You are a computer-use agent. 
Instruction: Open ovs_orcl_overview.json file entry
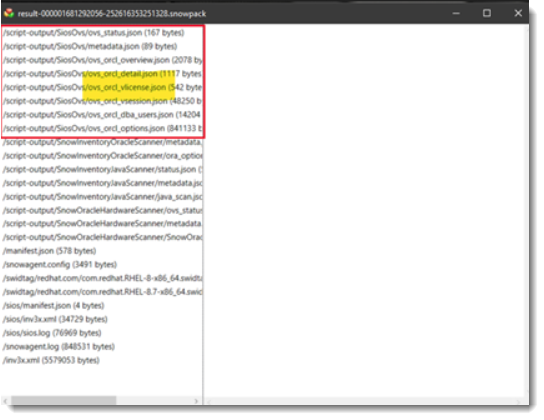pos(103,60)
